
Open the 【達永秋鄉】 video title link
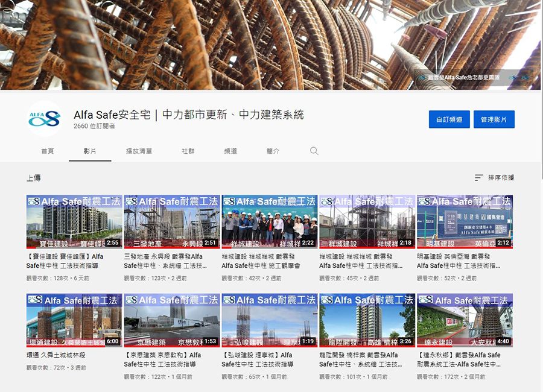coord(459,355)
